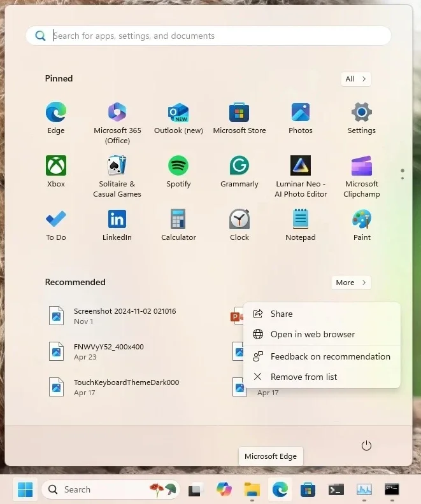The image size is (421, 504).
Task: Click the Power button icon
Action: point(366,445)
